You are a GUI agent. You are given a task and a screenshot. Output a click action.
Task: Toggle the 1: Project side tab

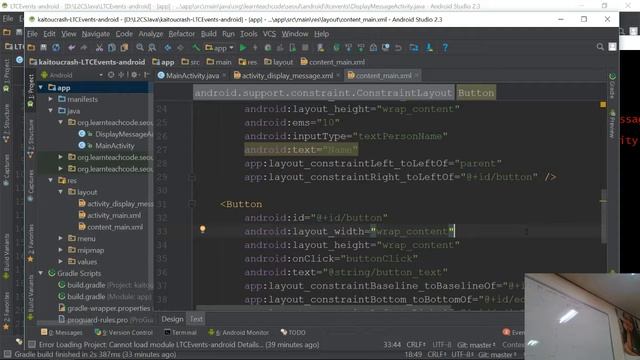pyautogui.click(x=31, y=91)
